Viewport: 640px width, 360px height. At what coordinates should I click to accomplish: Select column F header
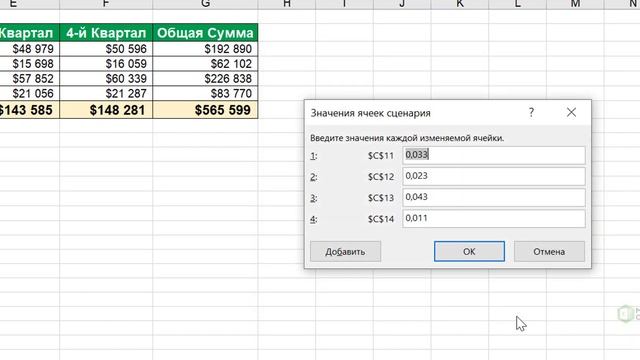[x=106, y=4]
